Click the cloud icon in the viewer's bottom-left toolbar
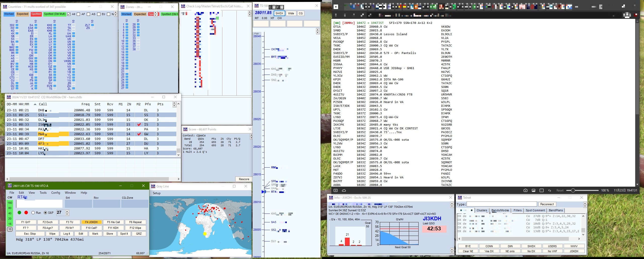Screen dimensions: 644x259 coord(344,190)
